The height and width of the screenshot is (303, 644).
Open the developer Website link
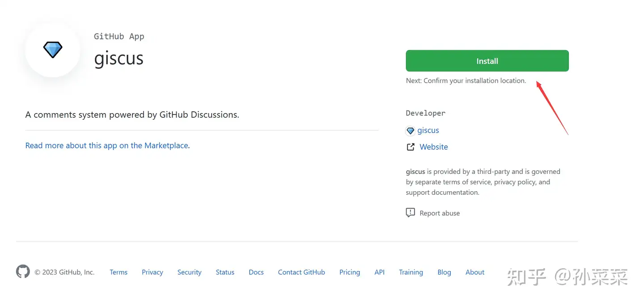click(433, 147)
